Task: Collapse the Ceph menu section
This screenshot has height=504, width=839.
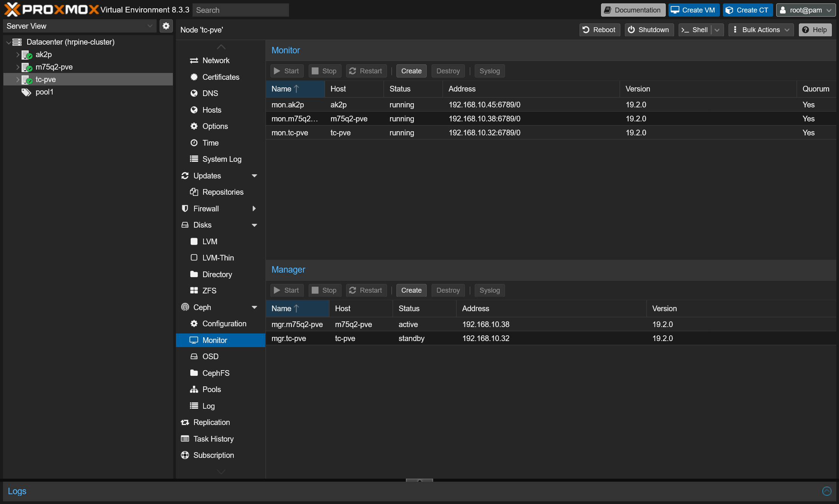Action: click(255, 307)
